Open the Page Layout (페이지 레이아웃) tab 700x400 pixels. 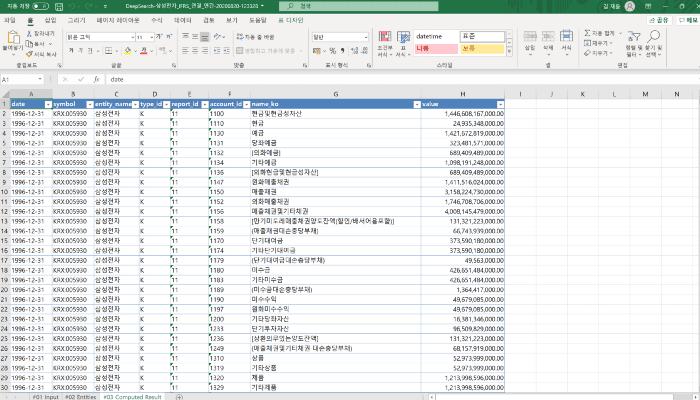coord(118,20)
